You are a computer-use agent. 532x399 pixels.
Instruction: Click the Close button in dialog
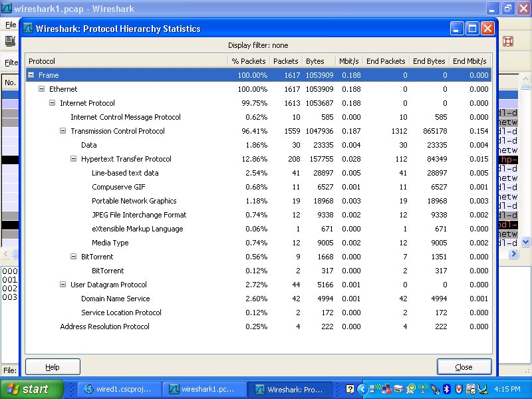pos(464,367)
